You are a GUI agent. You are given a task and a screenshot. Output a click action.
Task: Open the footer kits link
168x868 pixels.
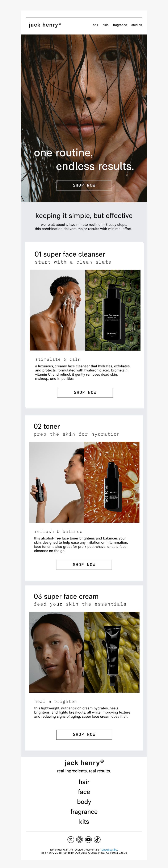coord(84,822)
